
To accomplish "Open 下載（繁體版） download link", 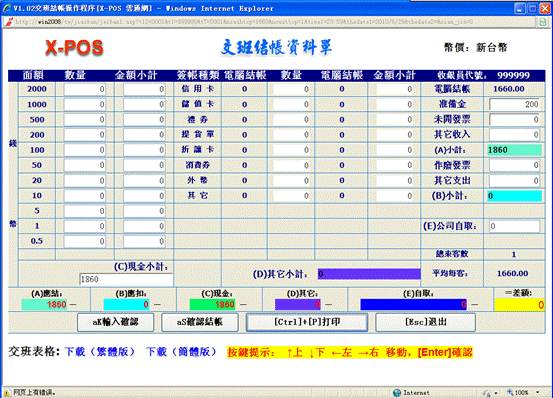I will [x=100, y=352].
